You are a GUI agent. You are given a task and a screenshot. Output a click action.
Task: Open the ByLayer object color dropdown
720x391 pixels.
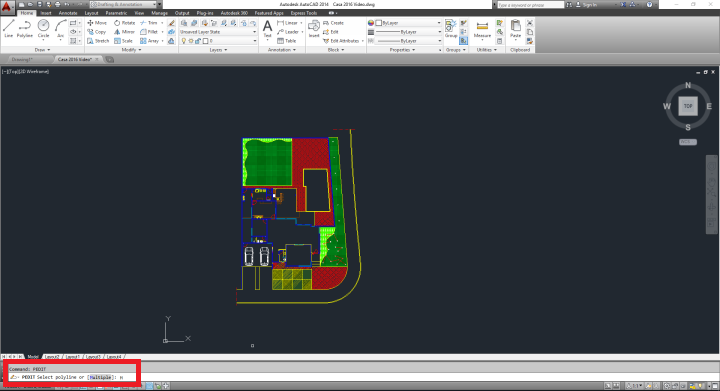(x=408, y=22)
